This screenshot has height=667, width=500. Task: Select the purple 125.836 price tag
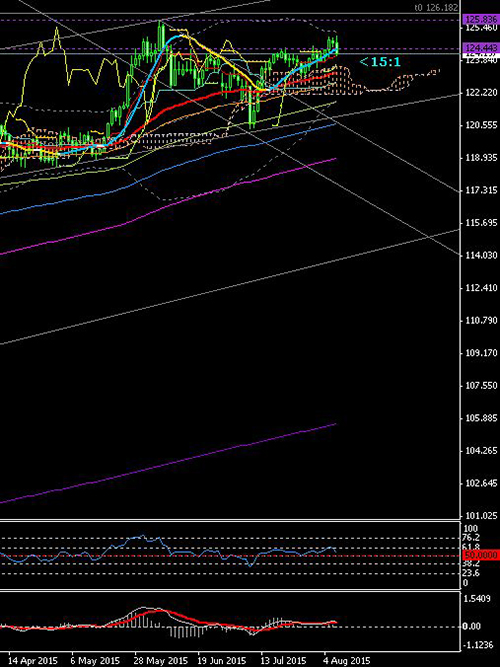pyautogui.click(x=481, y=20)
